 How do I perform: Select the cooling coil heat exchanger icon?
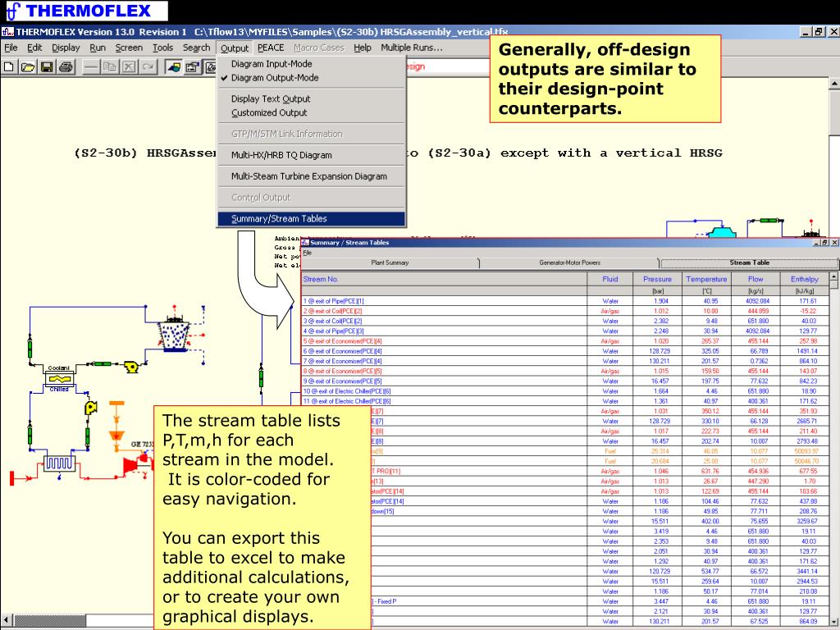[58, 463]
